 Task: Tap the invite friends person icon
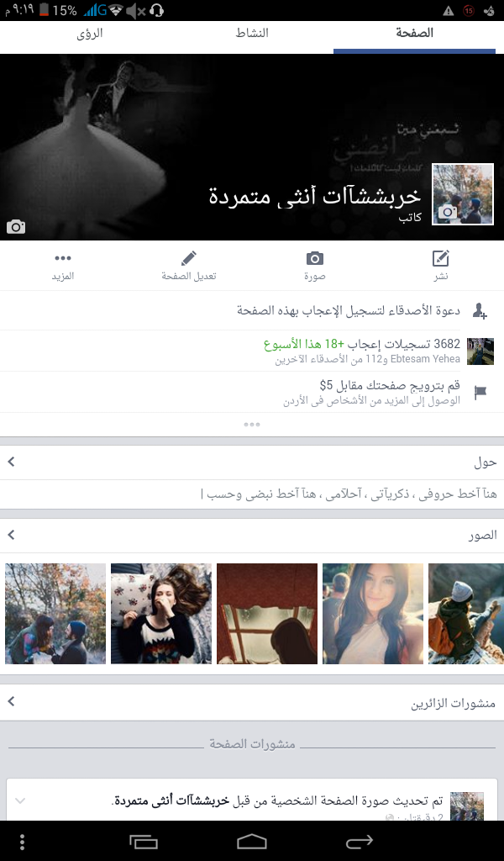480,311
